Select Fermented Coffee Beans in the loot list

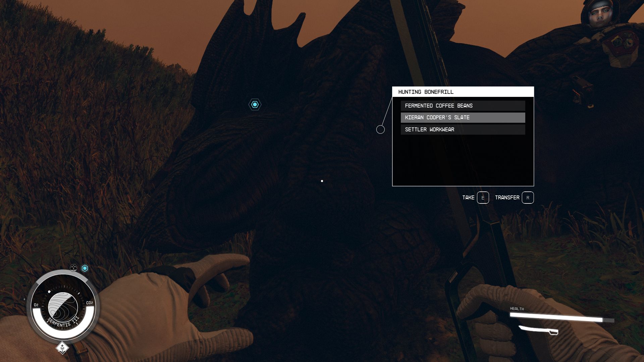[x=463, y=106]
